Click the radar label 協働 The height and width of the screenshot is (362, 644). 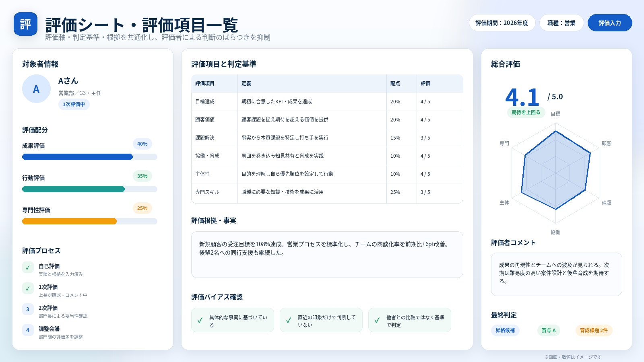tap(555, 232)
